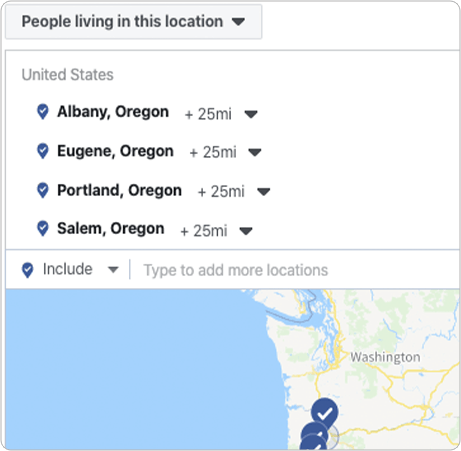Select Portland, Oregon location entry
Image resolution: width=461 pixels, height=451 pixels.
pos(119,190)
